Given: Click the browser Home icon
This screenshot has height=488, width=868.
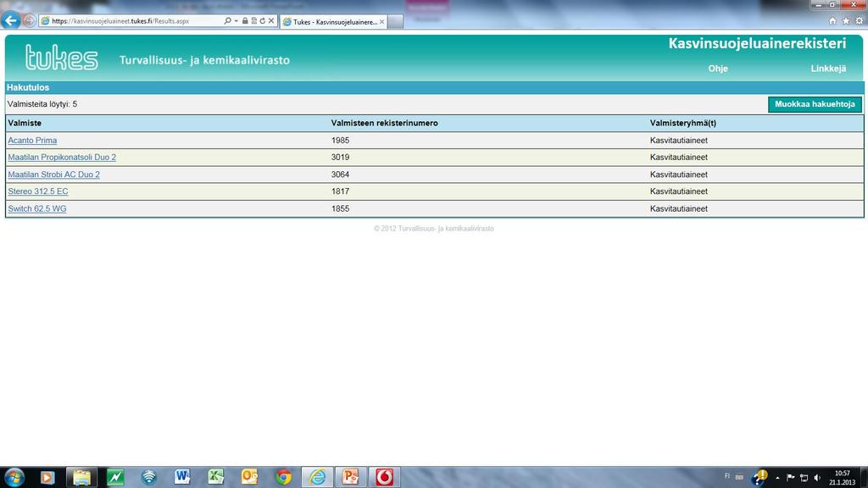Looking at the screenshot, I should point(832,20).
